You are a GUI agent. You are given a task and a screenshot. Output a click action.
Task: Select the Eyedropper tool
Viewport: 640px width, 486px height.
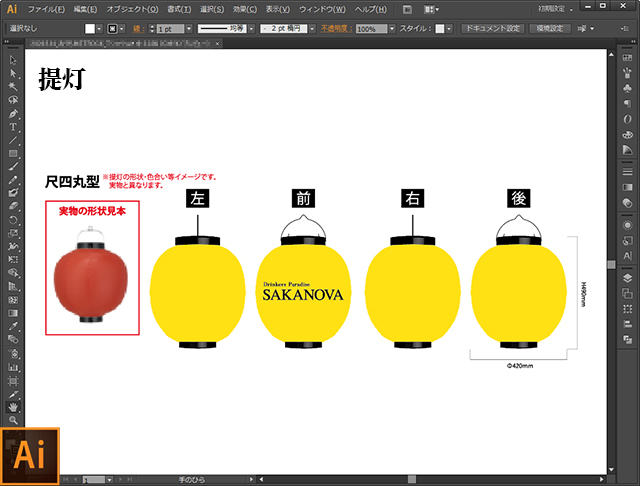(13, 326)
